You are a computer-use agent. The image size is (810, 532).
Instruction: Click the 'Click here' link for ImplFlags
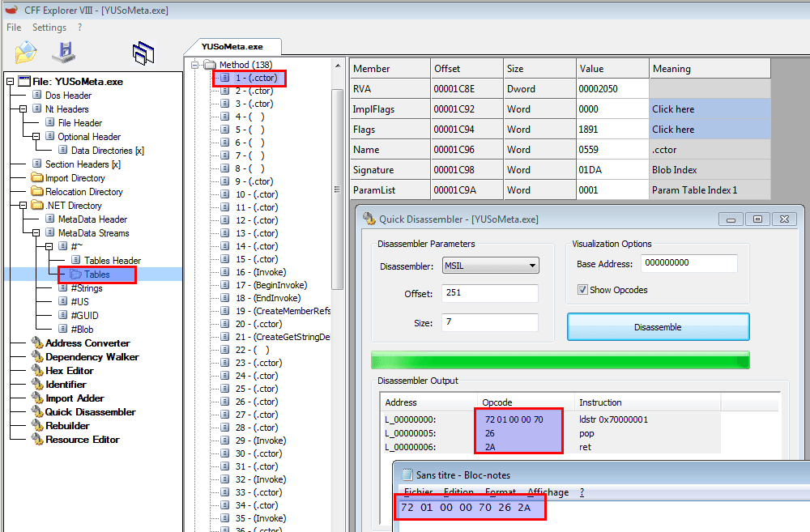[673, 109]
